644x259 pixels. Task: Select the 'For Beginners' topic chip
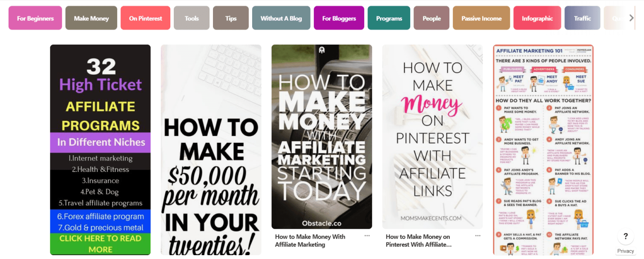pyautogui.click(x=35, y=18)
